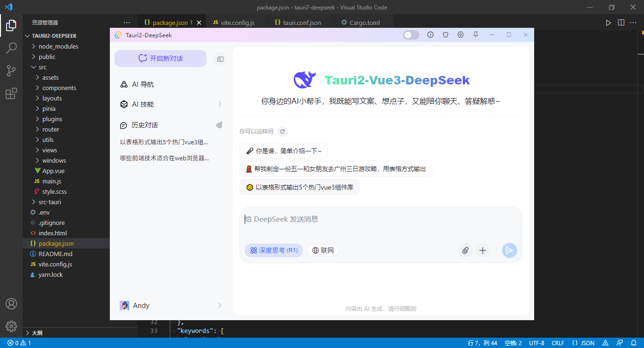
Task: Select the 广州三日游攻略 suggestion
Action: click(x=336, y=169)
